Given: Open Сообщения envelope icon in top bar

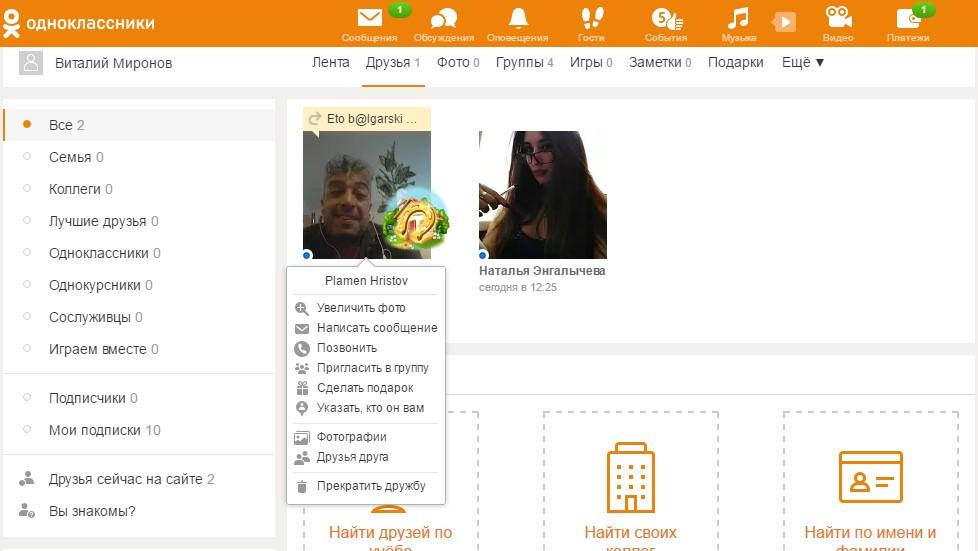Looking at the screenshot, I should tap(369, 19).
